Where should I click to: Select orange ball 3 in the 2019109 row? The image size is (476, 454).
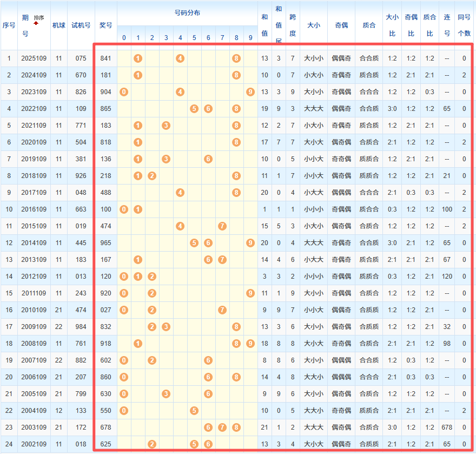click(166, 159)
